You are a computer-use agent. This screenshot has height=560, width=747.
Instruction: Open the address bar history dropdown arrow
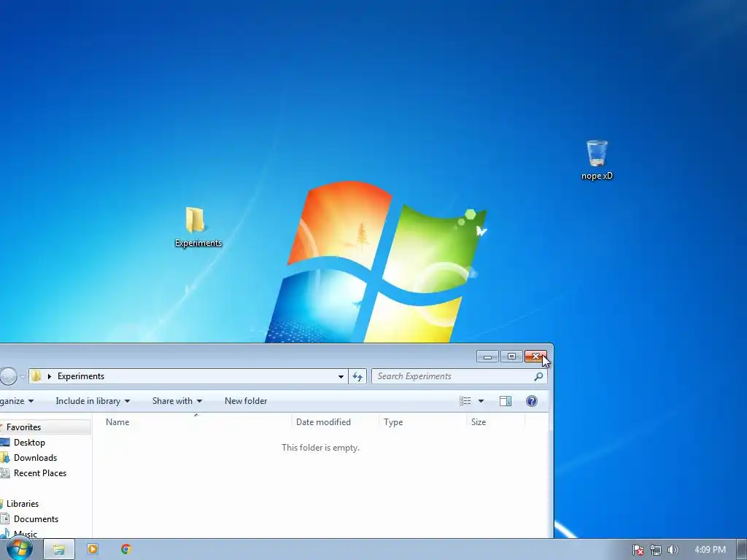[341, 376]
